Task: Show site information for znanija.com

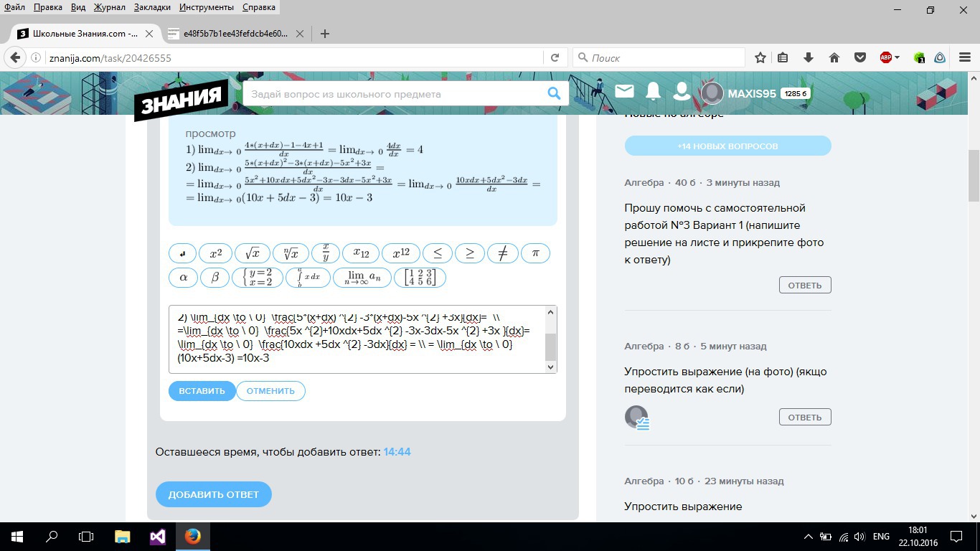Action: (x=36, y=57)
